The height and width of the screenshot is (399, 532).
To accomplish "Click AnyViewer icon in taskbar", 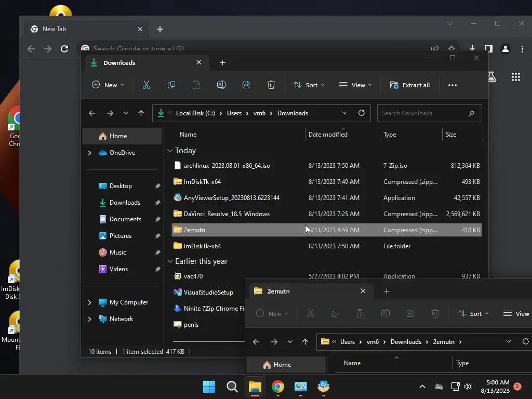I will click(324, 387).
